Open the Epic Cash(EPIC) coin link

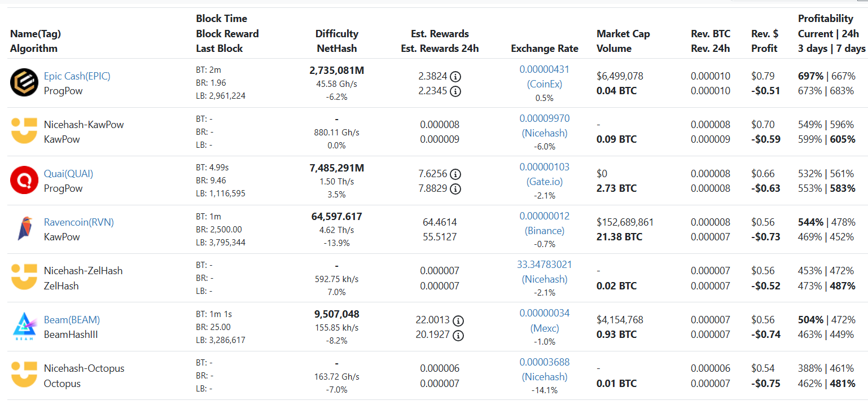(77, 76)
